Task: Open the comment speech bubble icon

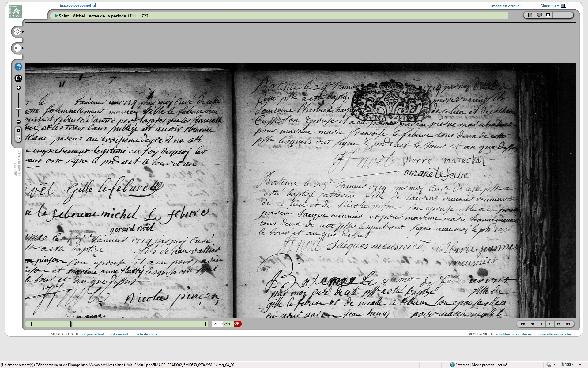Action: tap(539, 15)
